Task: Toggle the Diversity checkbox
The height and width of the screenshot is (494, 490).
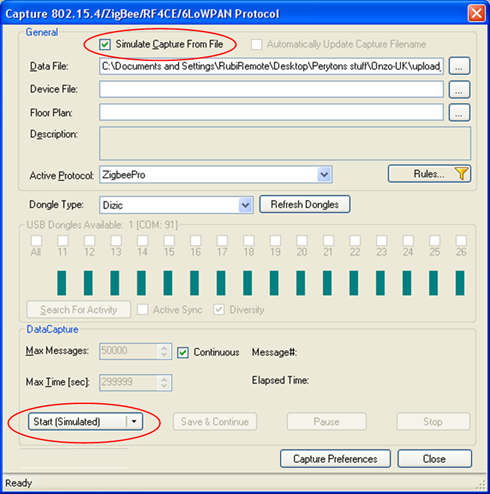Action: pos(219,309)
